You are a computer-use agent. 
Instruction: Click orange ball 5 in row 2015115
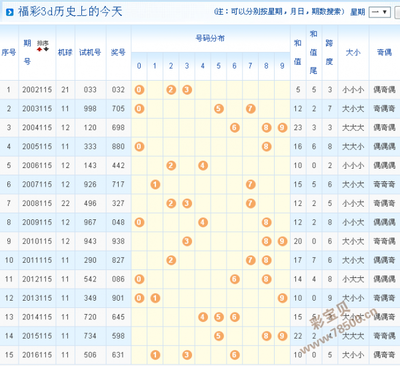(219, 336)
